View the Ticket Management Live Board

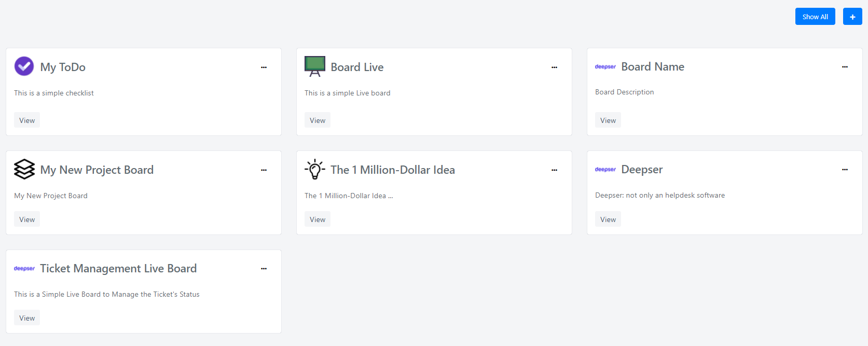(x=27, y=318)
